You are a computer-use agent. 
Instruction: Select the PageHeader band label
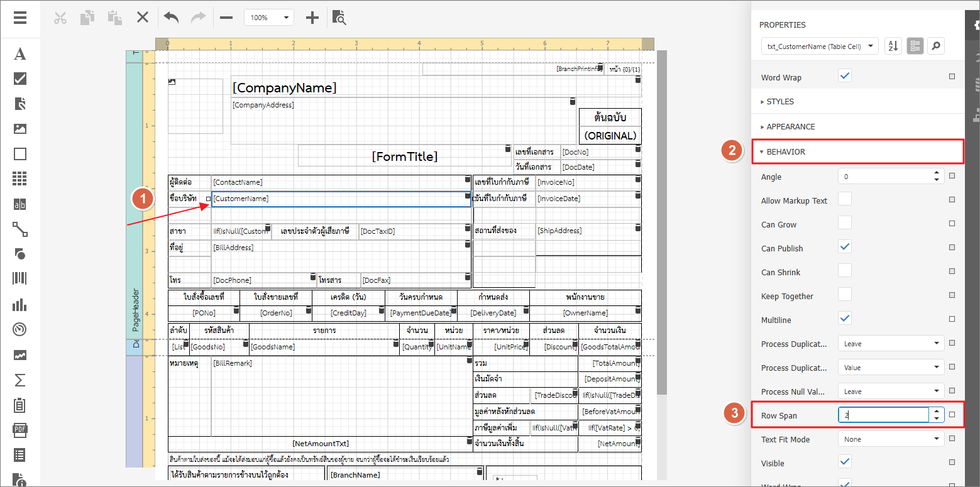[135, 309]
